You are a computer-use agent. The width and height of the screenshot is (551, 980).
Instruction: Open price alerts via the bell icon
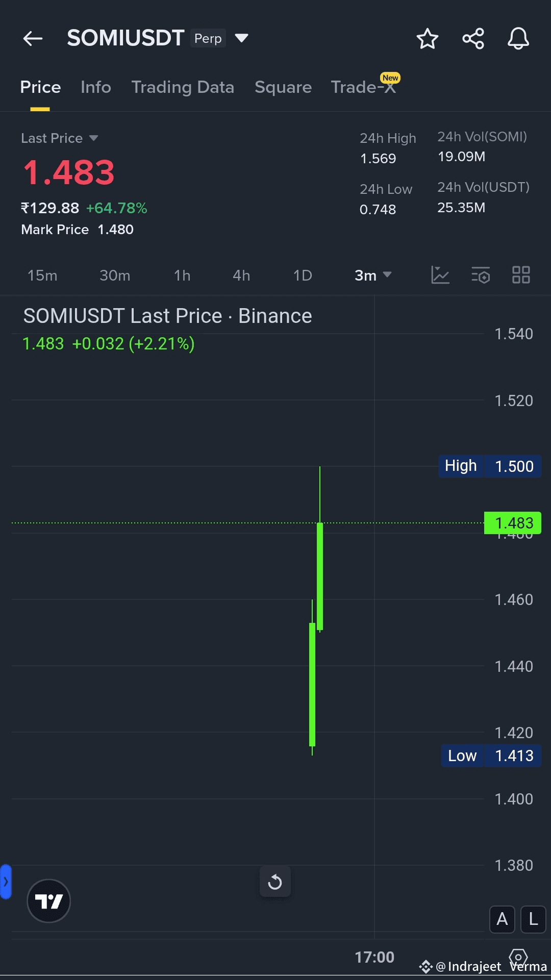[x=518, y=39]
